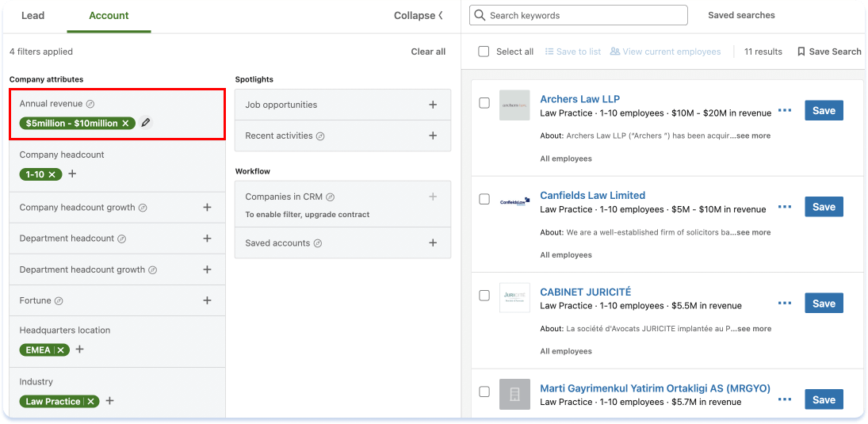
Task: Click the disabled Companies in CRM plus
Action: tap(433, 197)
